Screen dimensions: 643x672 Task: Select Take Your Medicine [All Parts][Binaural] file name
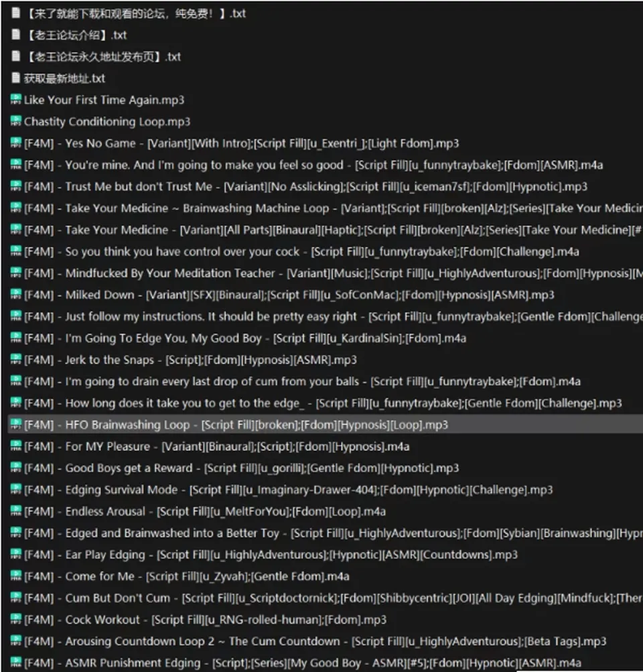coord(334,230)
